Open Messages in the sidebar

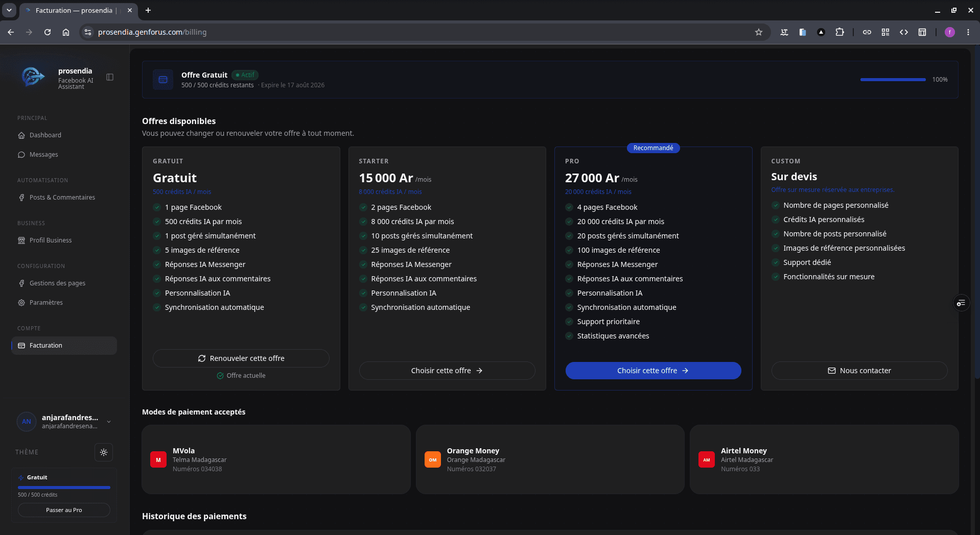(x=64, y=155)
